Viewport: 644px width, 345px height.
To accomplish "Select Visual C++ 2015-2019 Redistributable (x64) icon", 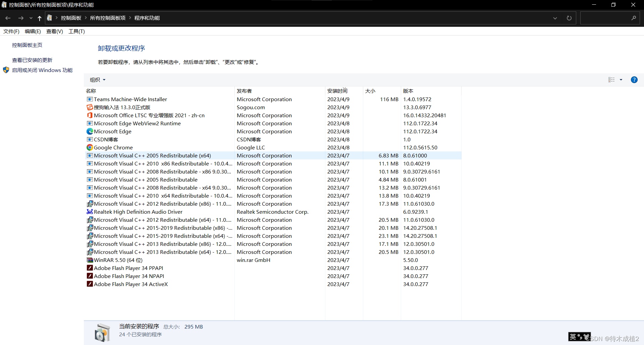I will 90,236.
